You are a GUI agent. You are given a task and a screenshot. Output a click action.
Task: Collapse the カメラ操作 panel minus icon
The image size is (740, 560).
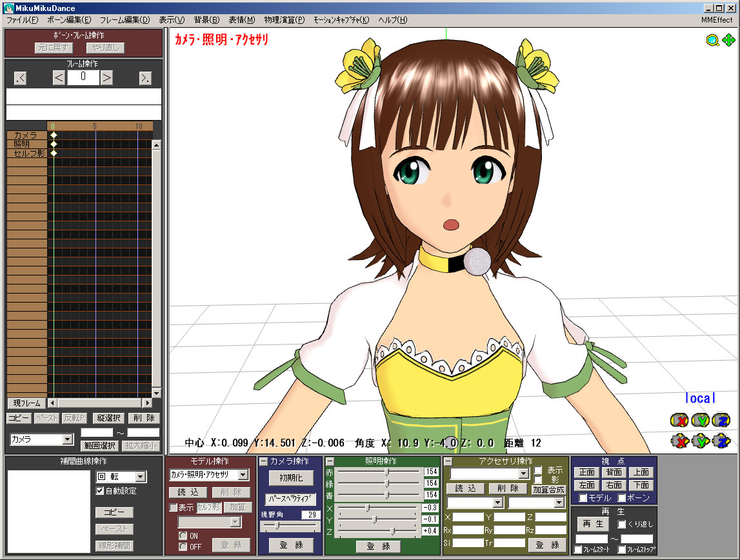264,461
